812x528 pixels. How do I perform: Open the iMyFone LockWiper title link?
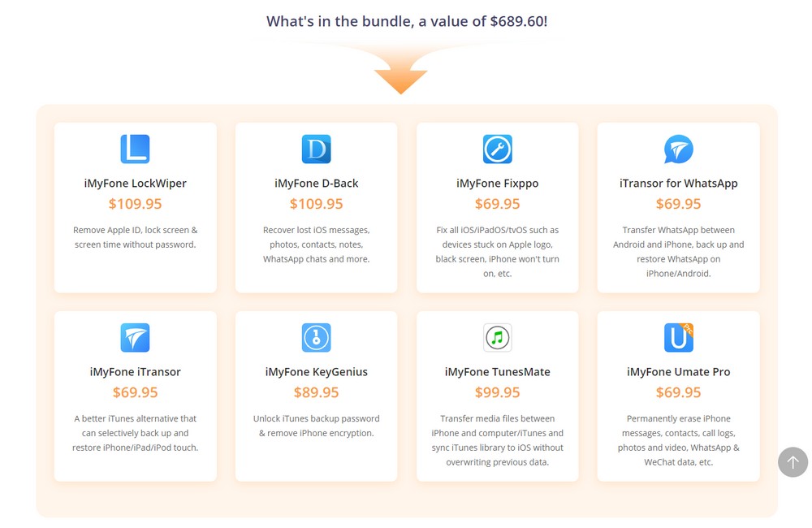135,184
